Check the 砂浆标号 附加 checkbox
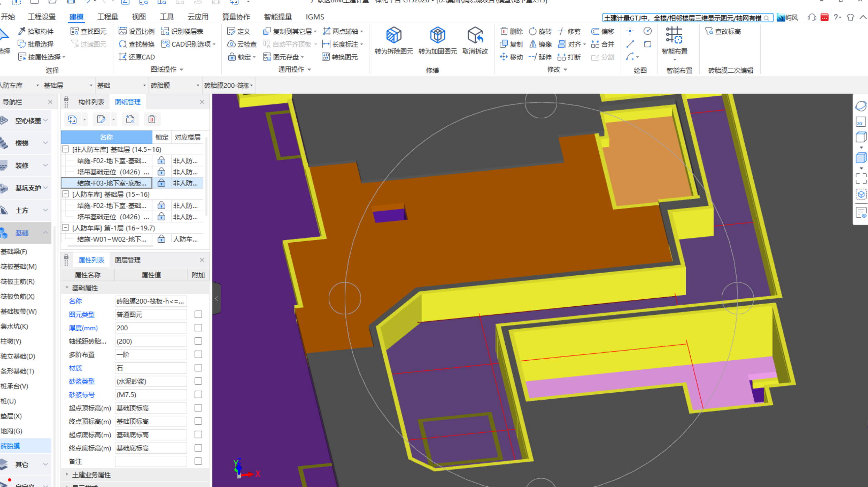868x487 pixels. 198,394
